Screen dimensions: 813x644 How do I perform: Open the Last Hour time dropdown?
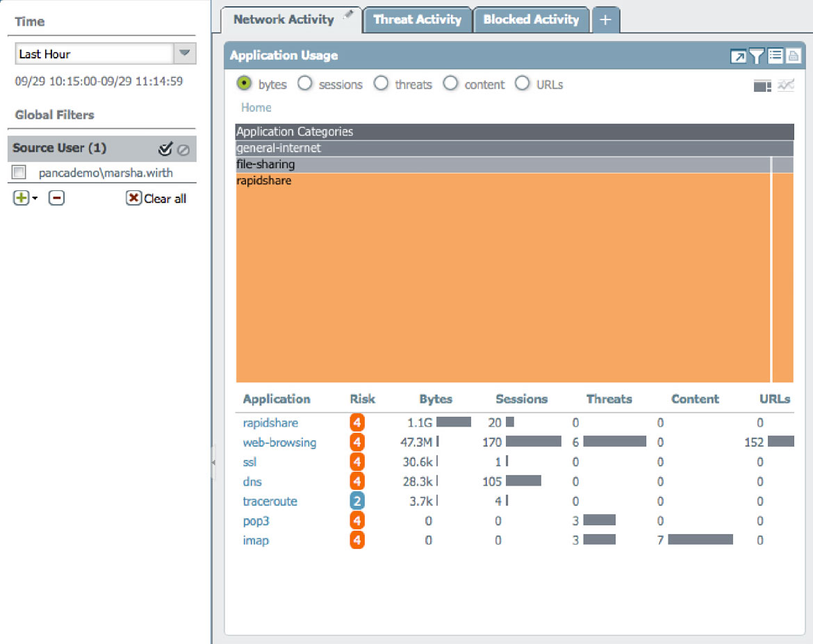pos(184,53)
